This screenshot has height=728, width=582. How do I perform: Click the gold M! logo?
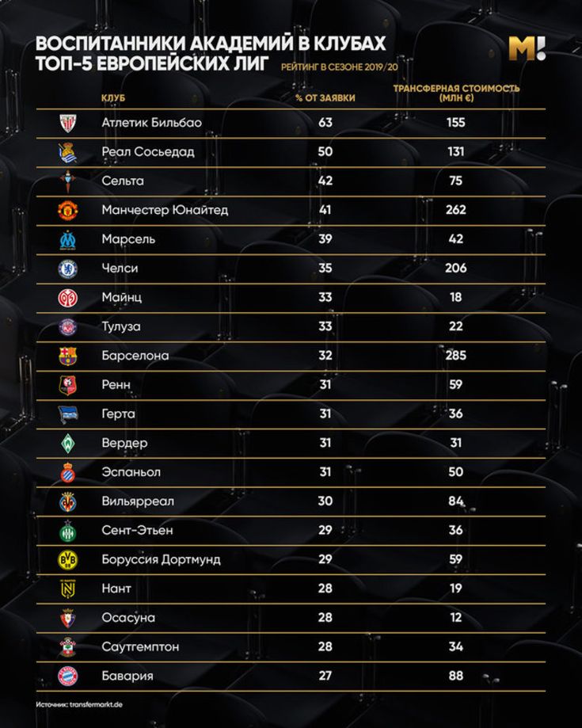pos(527,49)
